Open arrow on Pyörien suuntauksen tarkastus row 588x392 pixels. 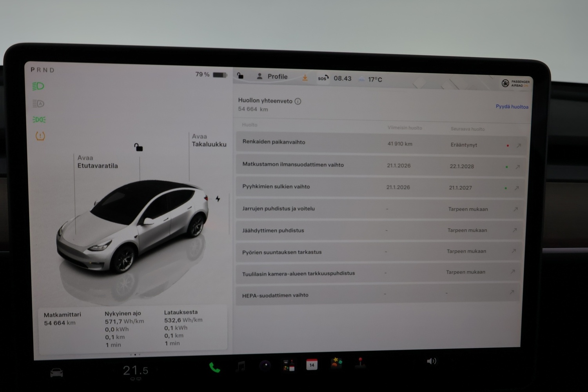click(514, 251)
